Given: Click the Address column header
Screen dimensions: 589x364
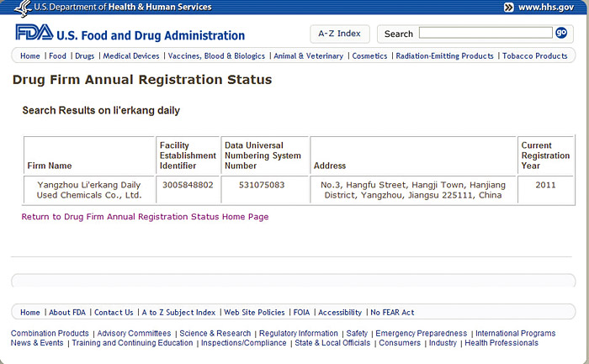Looking at the screenshot, I should tap(330, 166).
